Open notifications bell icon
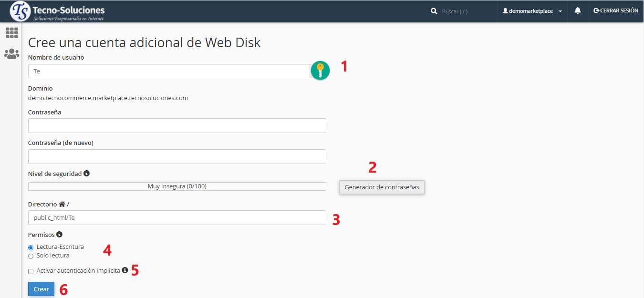644x298 pixels. pos(578,10)
